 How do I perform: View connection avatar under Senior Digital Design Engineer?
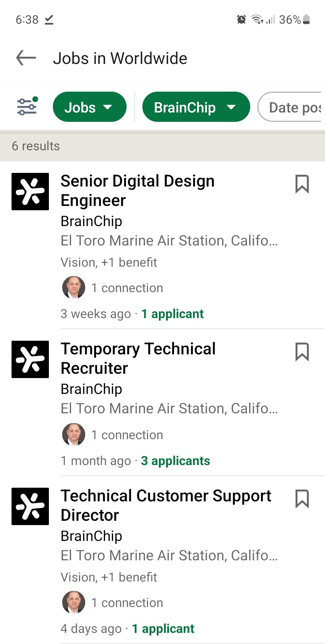[x=74, y=287]
